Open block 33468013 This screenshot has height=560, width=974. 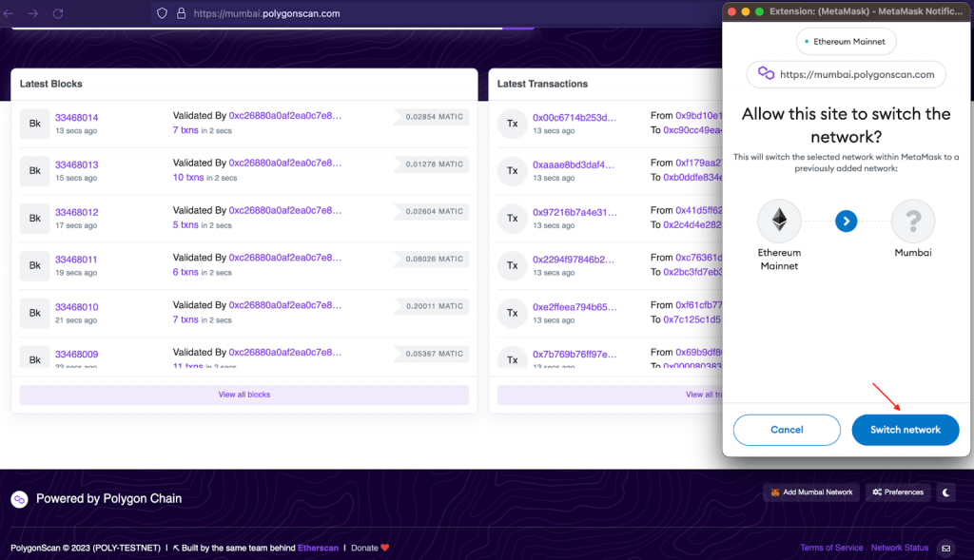76,164
